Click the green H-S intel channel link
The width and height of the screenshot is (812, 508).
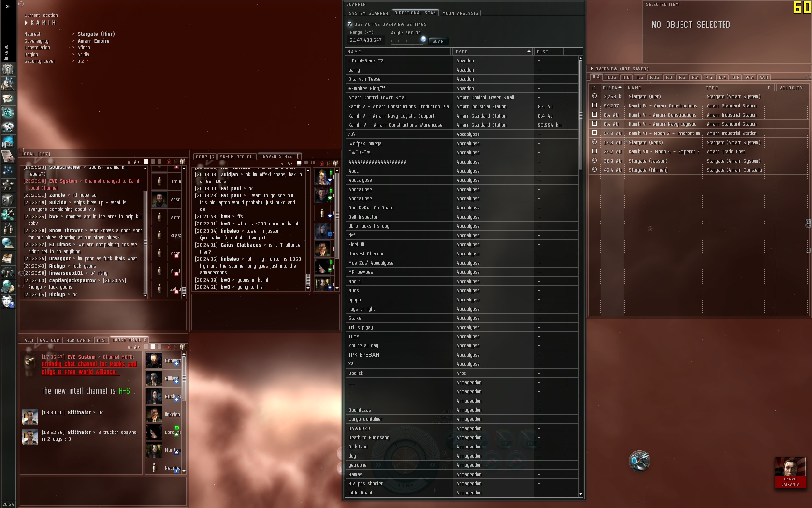pos(124,391)
